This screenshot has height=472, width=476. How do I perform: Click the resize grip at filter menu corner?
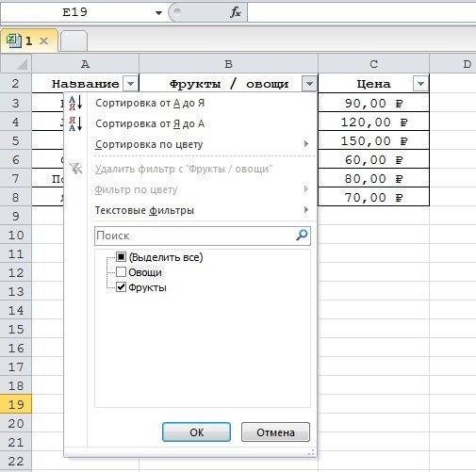[x=311, y=452]
